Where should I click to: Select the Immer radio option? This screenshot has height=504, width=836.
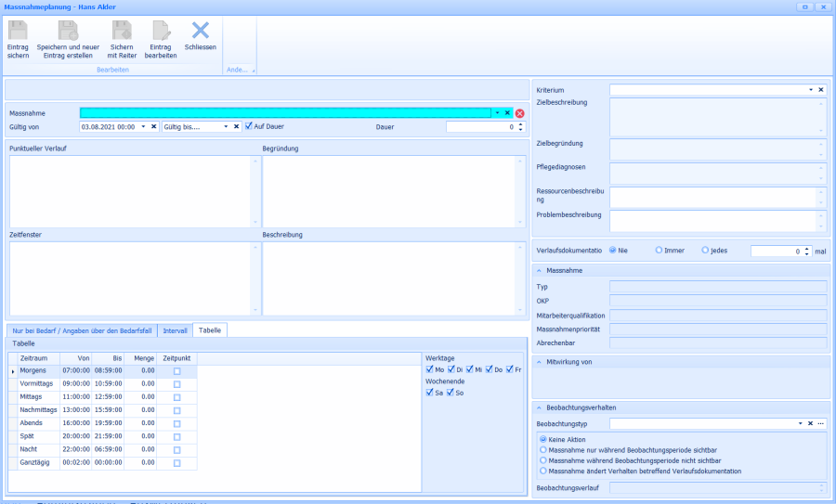click(x=659, y=250)
